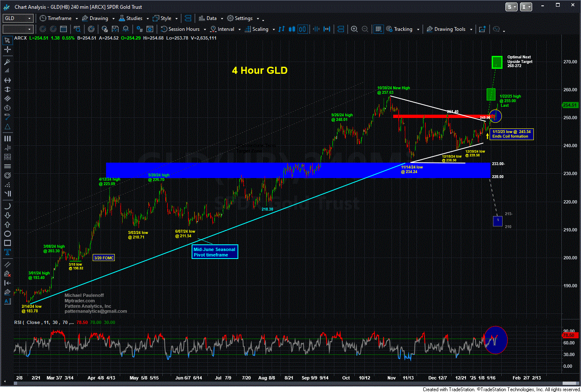This screenshot has height=392, width=581.
Task: Select the parallel lines channel tool
Action: click(7, 98)
